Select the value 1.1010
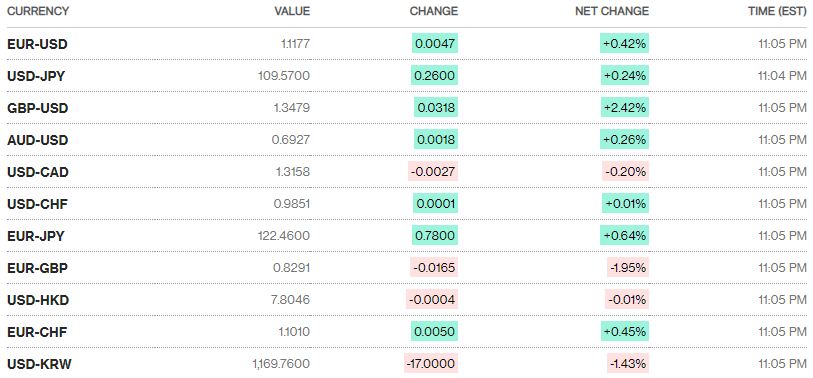Screen dimensions: 813x378 pos(294,332)
